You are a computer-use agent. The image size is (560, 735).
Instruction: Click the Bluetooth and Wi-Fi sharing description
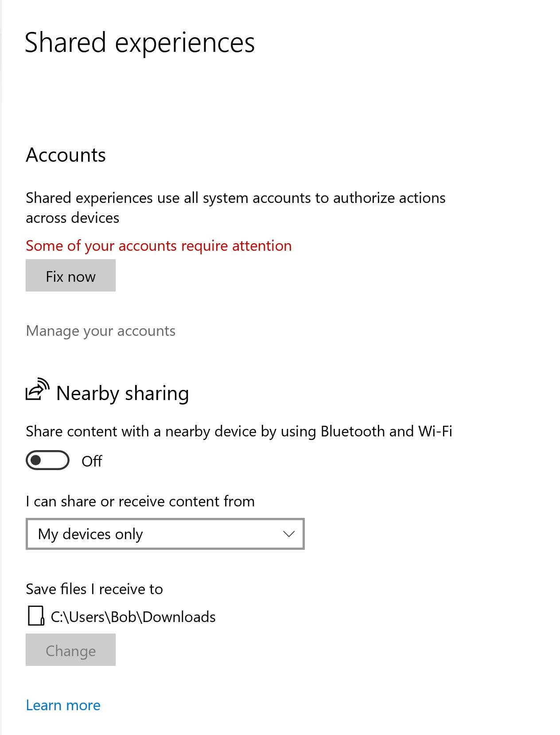pos(239,431)
